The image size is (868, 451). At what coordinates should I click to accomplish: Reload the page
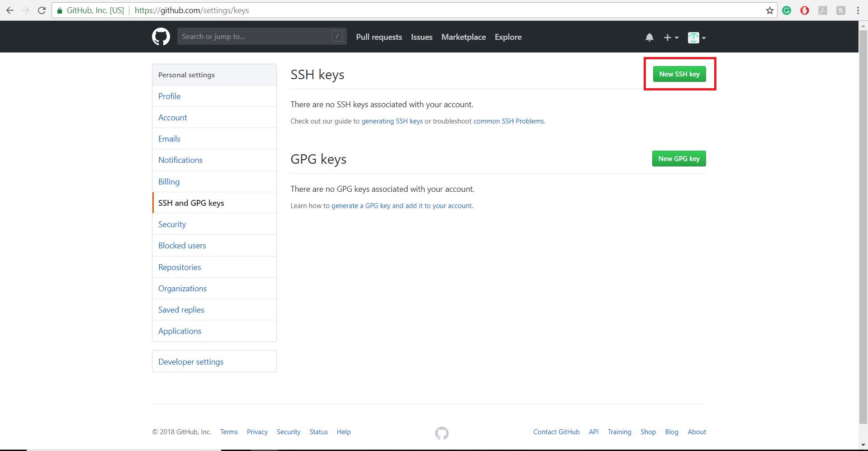42,10
